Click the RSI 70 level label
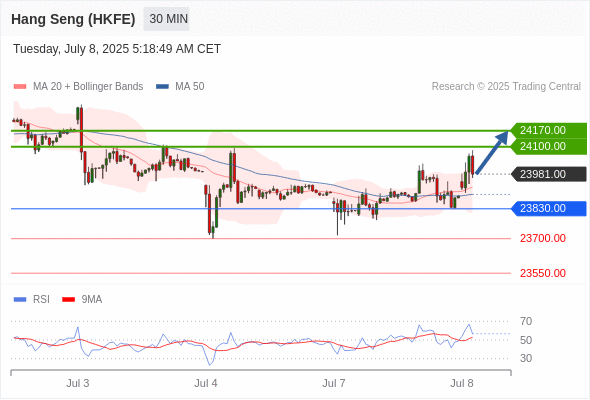 [x=526, y=321]
